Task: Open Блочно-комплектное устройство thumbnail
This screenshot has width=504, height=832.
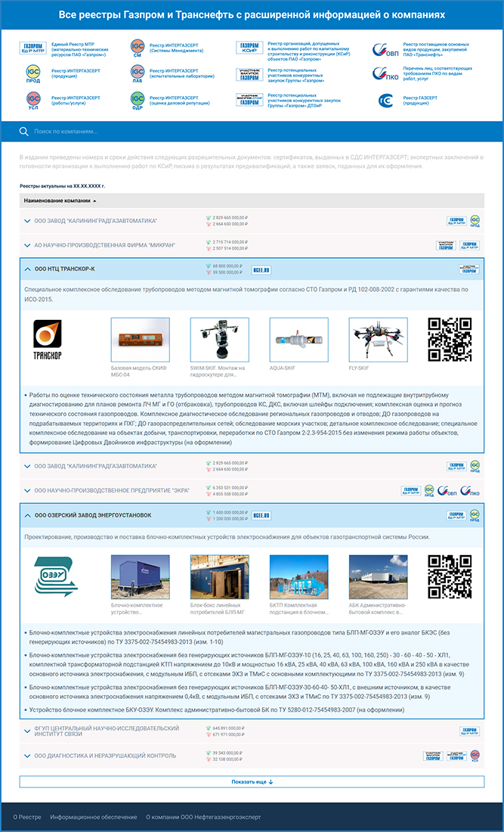Action: (x=140, y=577)
